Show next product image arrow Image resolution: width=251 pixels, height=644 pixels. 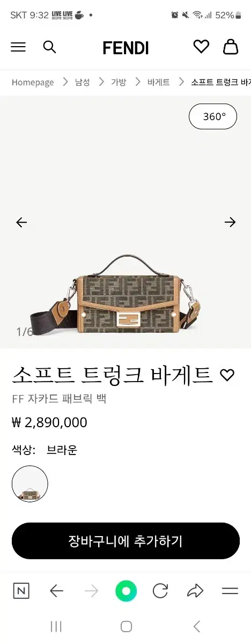230,222
